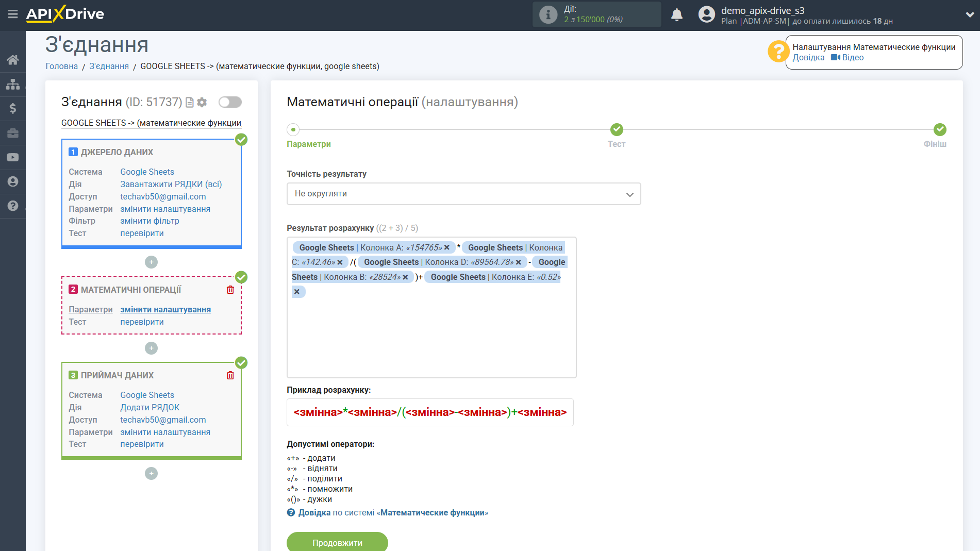
Task: Open the hamburger menu icon
Action: pyautogui.click(x=13, y=14)
